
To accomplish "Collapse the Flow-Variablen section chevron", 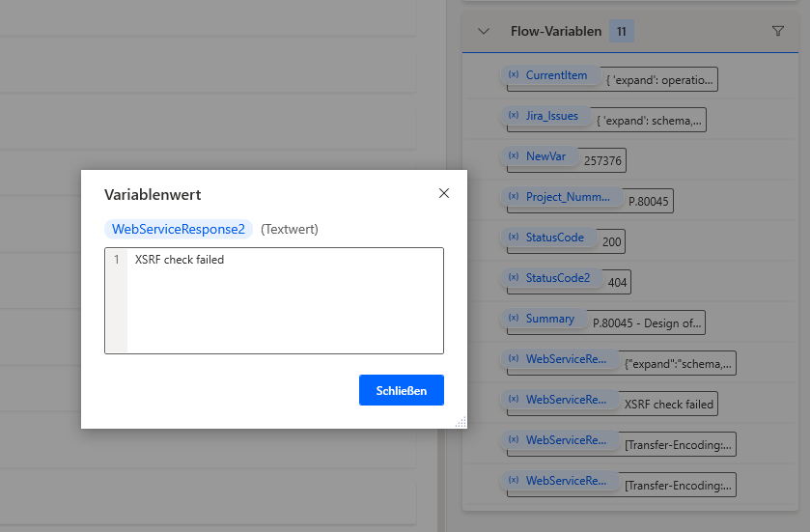I will pyautogui.click(x=484, y=32).
